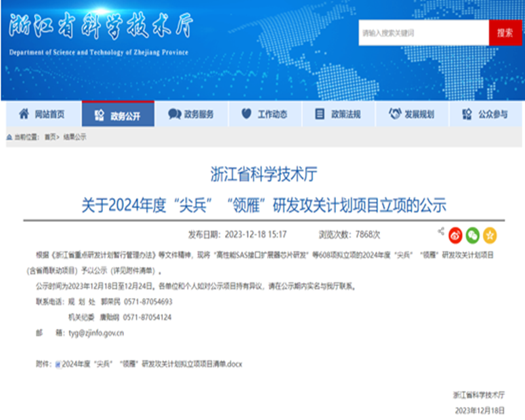
Task: Click the yellow QZone star icon
Action: click(x=490, y=235)
